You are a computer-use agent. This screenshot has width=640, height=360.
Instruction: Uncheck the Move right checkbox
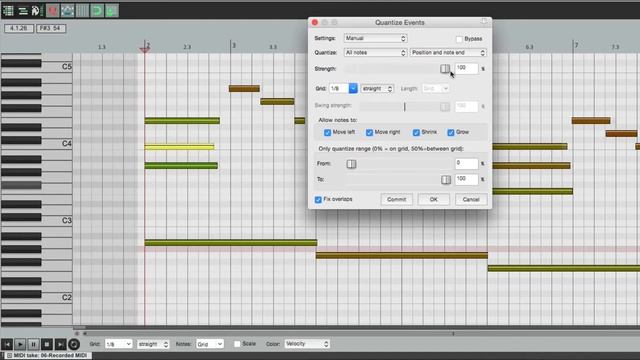pyautogui.click(x=369, y=133)
